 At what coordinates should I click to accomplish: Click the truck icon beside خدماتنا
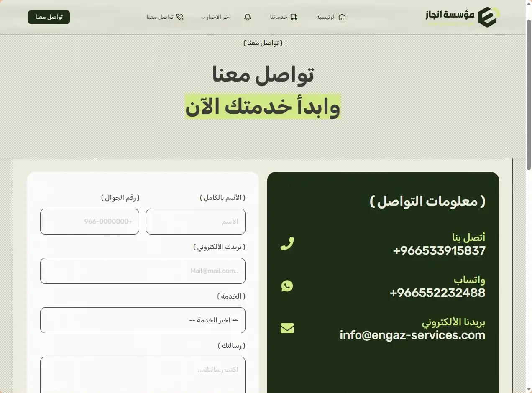coord(294,17)
